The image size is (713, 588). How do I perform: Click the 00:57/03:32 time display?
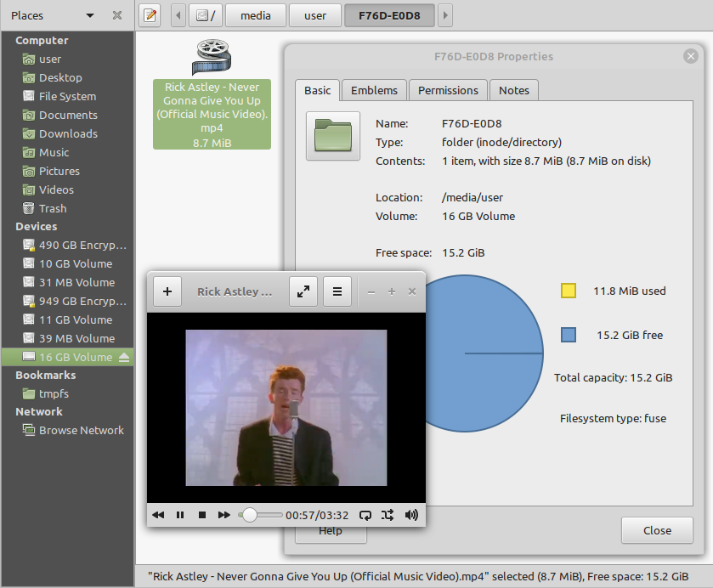317,515
